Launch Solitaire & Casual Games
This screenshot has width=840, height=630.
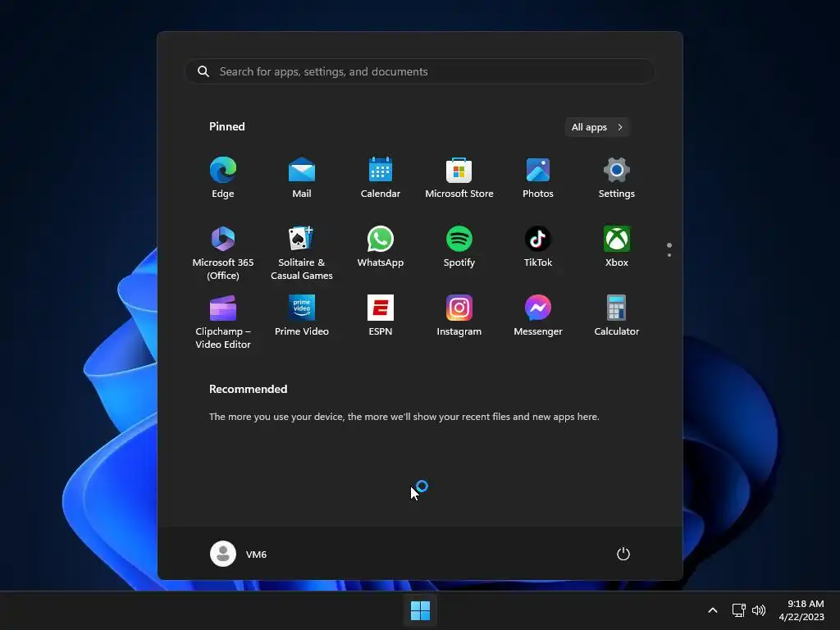click(302, 253)
